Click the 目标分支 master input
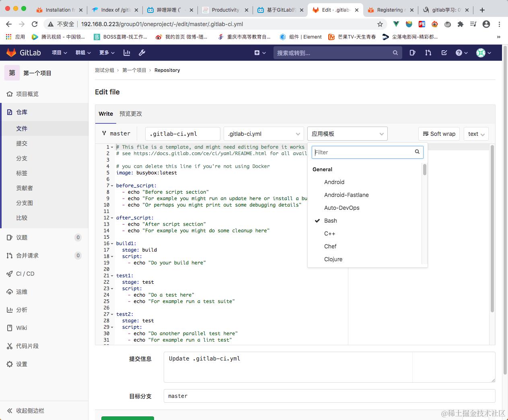 329,396
